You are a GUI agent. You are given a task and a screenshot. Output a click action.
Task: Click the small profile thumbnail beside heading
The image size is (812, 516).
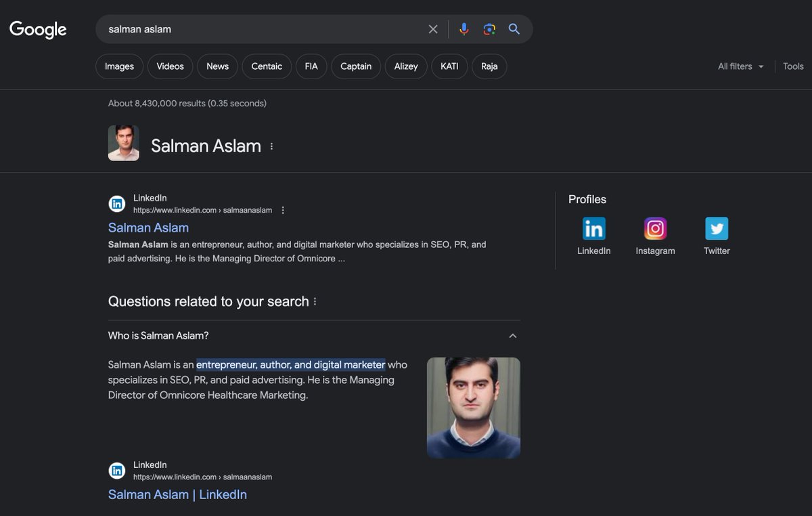coord(124,143)
